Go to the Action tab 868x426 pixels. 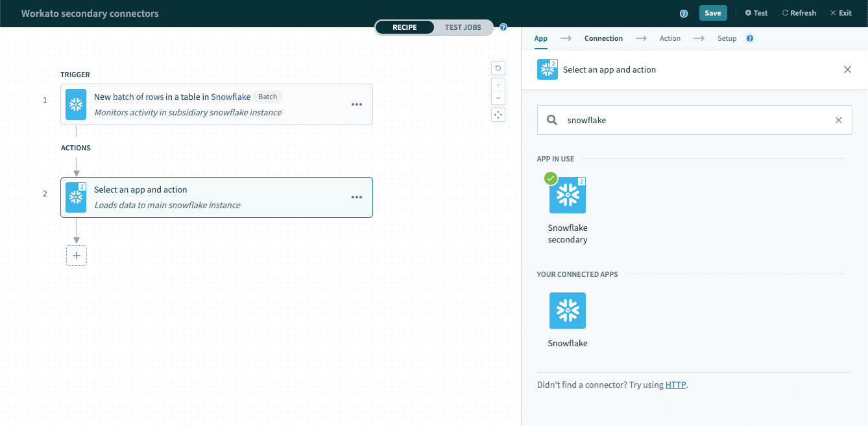coord(669,38)
